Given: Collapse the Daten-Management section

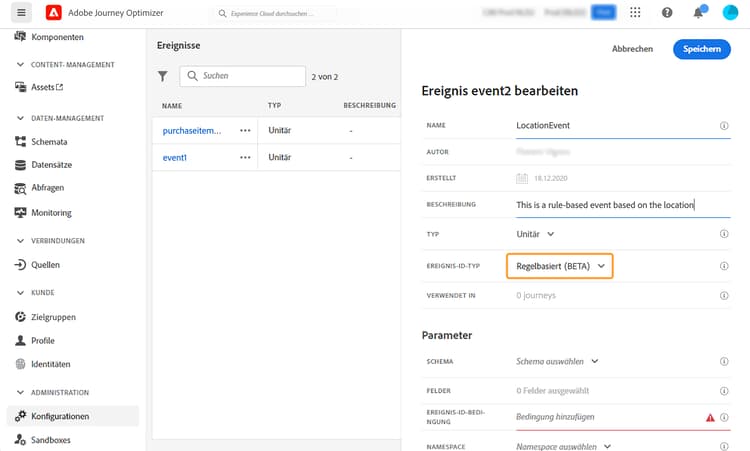Looking at the screenshot, I should (x=22, y=118).
